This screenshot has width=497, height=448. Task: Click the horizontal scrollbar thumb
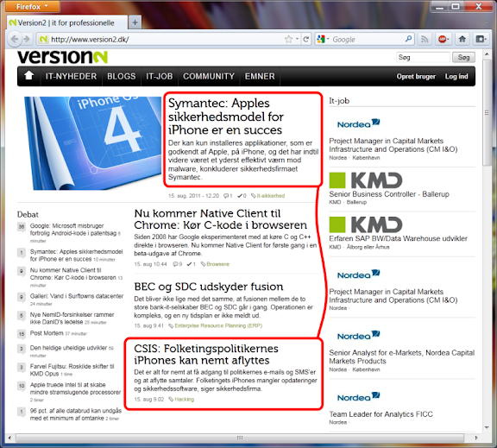pyautogui.click(x=240, y=438)
